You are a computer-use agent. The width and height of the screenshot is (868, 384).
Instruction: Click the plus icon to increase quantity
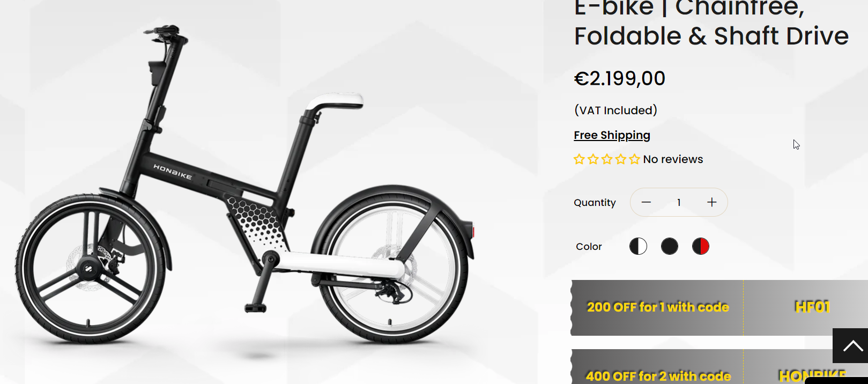pyautogui.click(x=711, y=202)
